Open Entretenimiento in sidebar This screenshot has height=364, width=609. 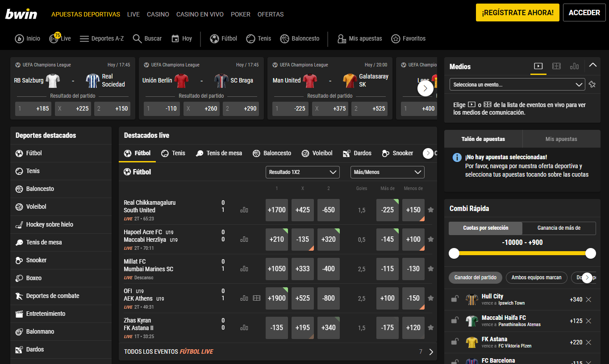pos(61,314)
